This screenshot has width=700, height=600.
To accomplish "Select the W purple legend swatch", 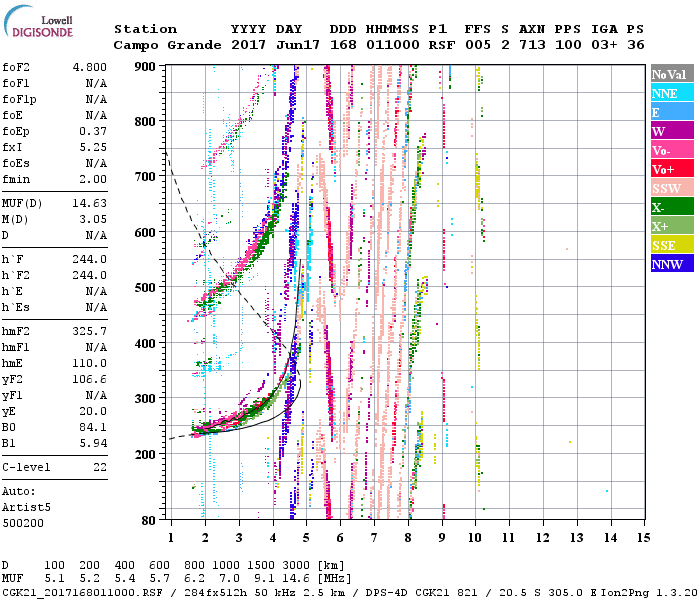I will point(672,131).
